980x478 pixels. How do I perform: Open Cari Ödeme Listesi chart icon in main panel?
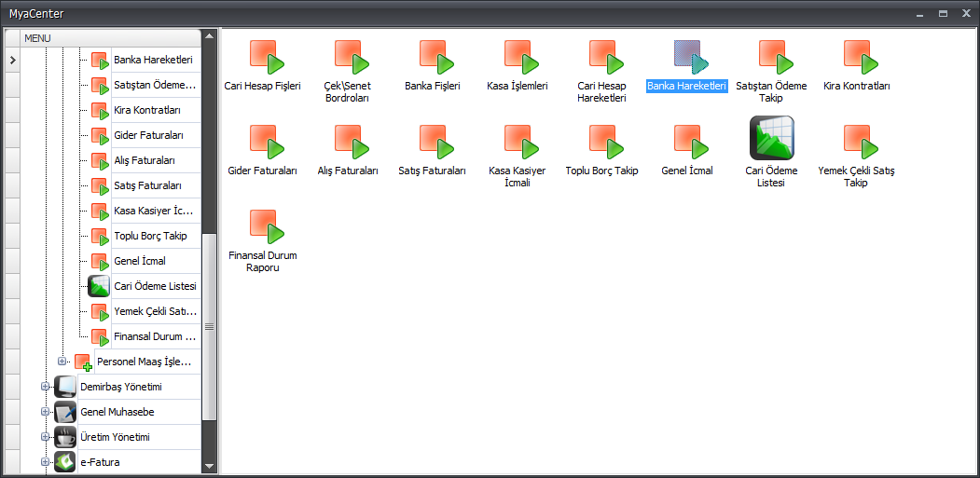pos(772,138)
